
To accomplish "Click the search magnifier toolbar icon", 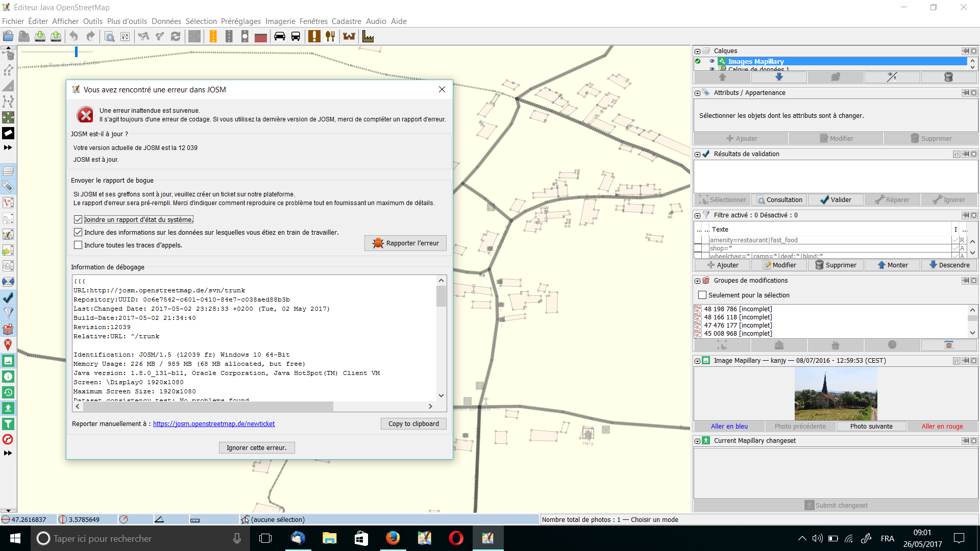I will pyautogui.click(x=109, y=36).
